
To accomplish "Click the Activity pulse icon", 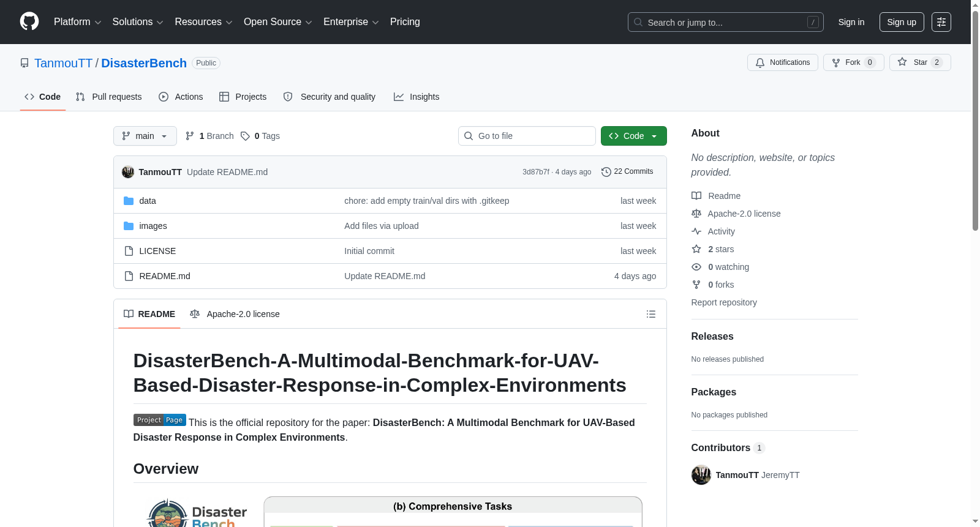I will [x=696, y=231].
